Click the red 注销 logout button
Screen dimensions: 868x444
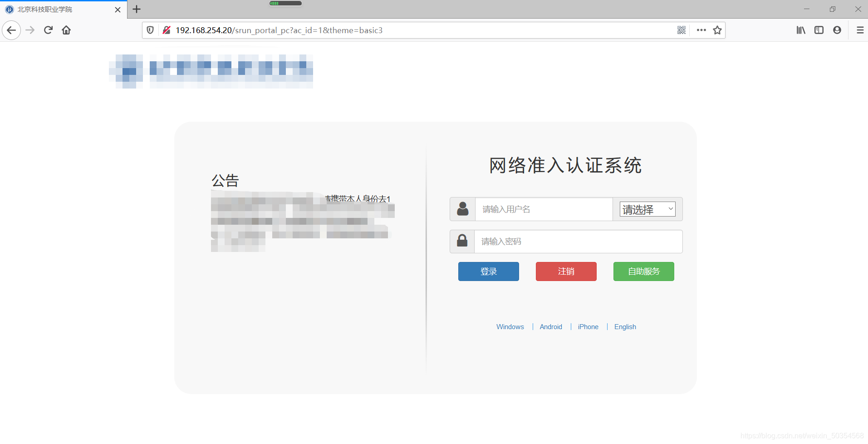point(566,271)
